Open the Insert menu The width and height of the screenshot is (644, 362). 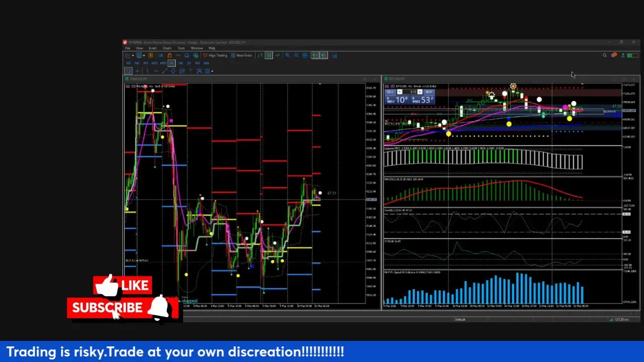click(x=152, y=48)
